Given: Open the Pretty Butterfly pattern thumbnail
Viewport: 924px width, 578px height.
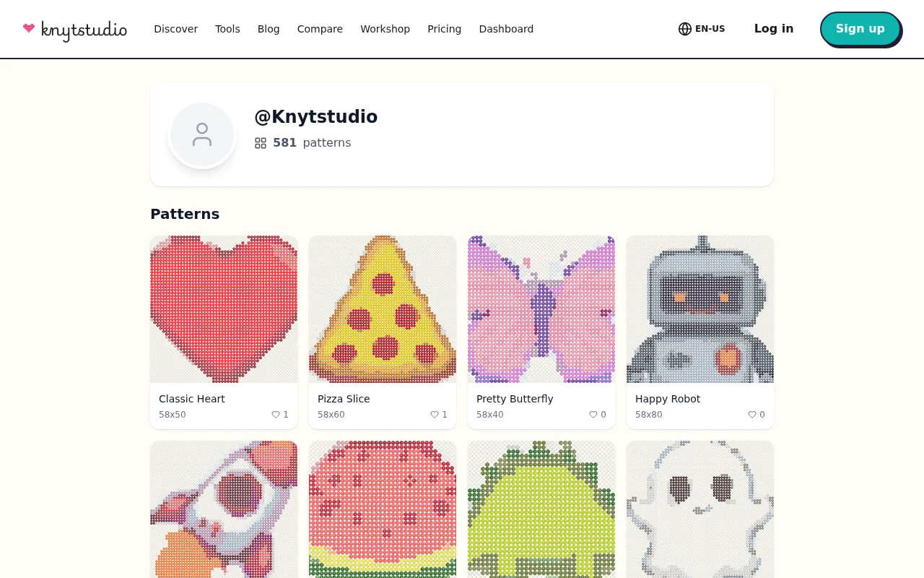Looking at the screenshot, I should click(x=541, y=309).
